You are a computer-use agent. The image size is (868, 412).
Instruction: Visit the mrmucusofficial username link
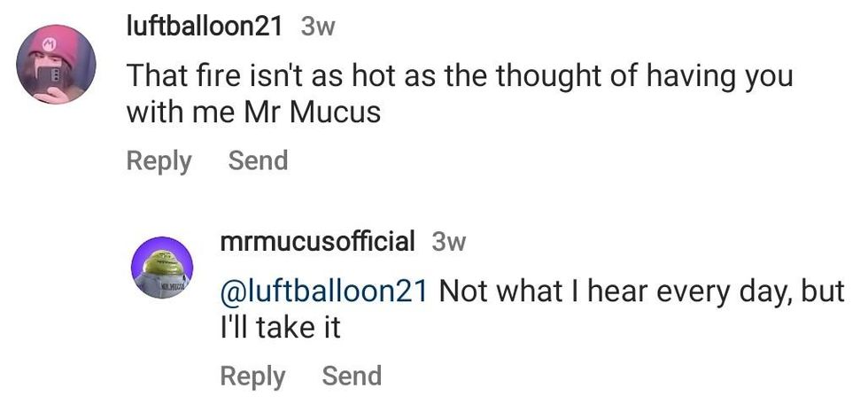click(317, 241)
